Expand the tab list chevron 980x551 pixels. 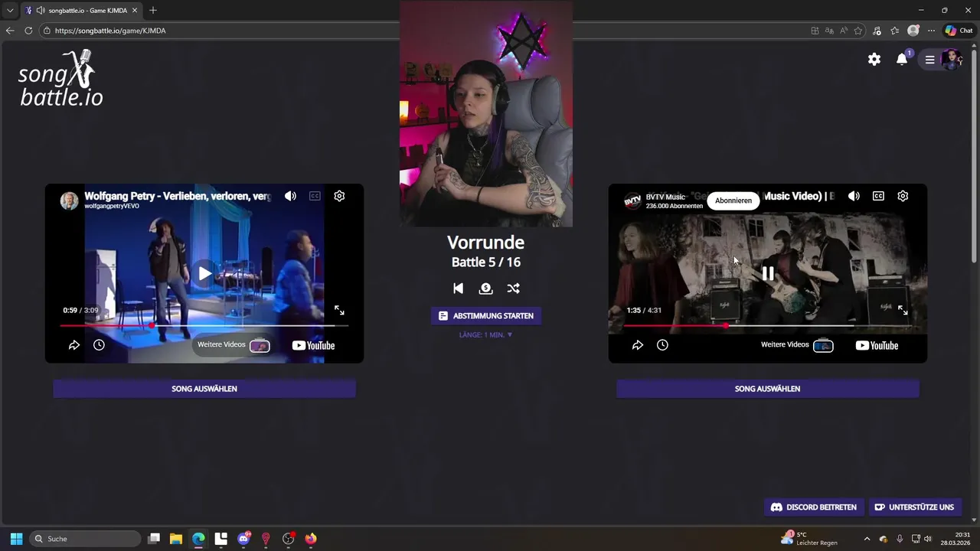click(10, 10)
